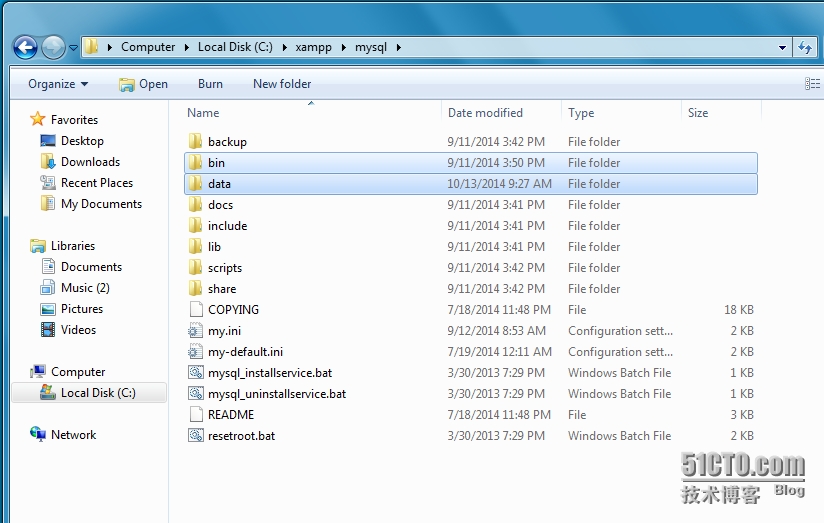Expand the arrow after Local Disk (C:) breadcrumb
The height and width of the screenshot is (523, 824).
click(284, 47)
